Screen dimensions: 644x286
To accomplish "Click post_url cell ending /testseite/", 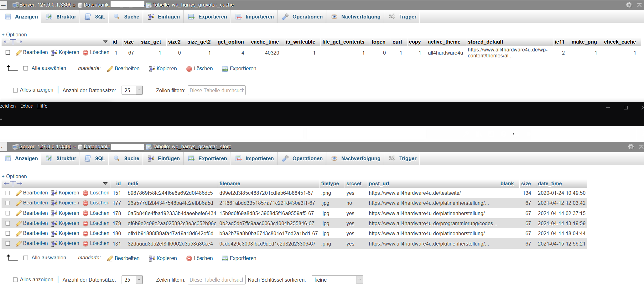I will 415,193.
